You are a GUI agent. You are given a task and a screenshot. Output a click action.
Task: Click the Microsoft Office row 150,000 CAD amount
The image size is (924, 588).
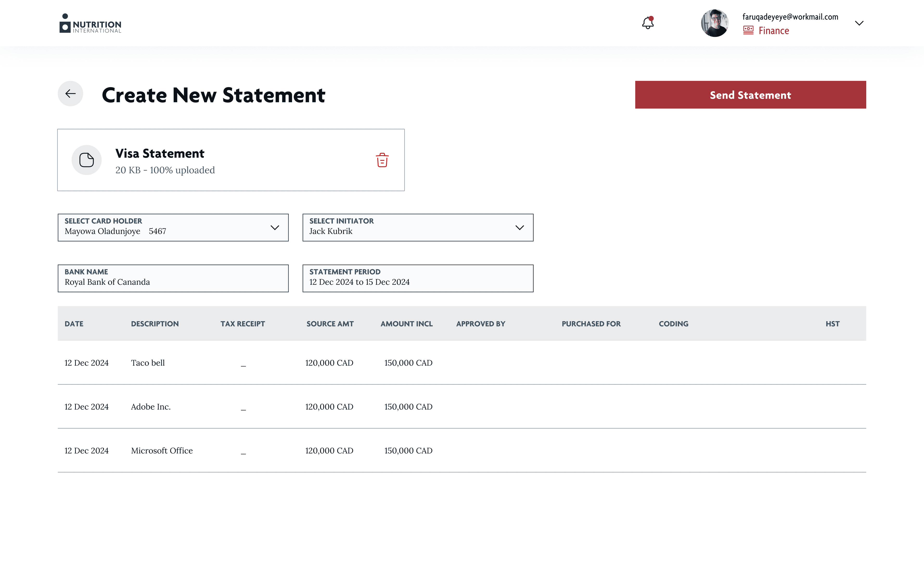[408, 450]
